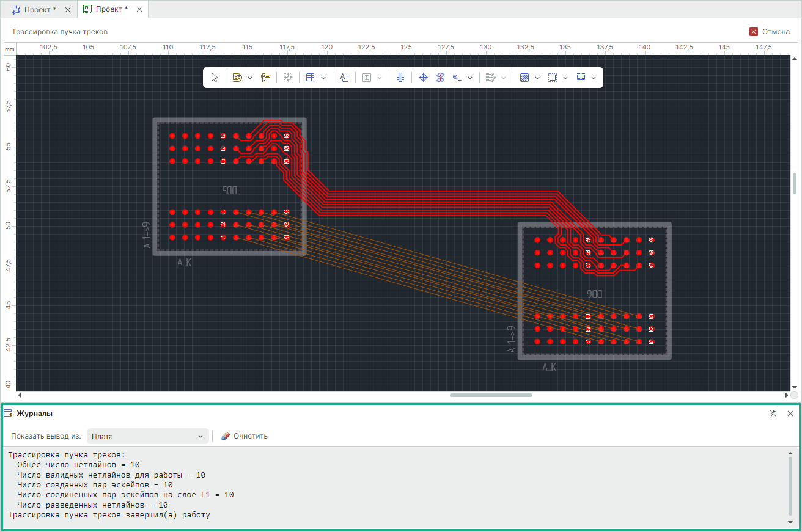Expand the hatched fill region dropdown arrow
The width and height of the screenshot is (802, 532).
[537, 78]
